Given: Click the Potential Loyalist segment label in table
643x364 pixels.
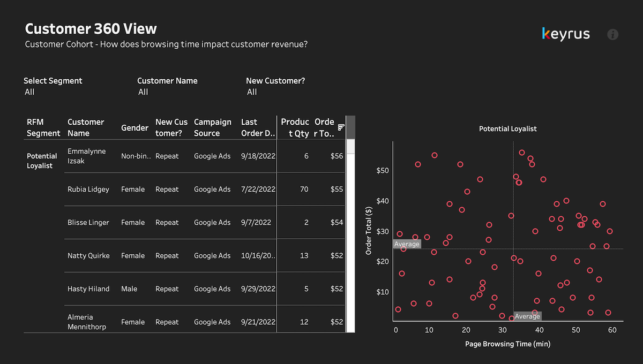Looking at the screenshot, I should (x=42, y=161).
